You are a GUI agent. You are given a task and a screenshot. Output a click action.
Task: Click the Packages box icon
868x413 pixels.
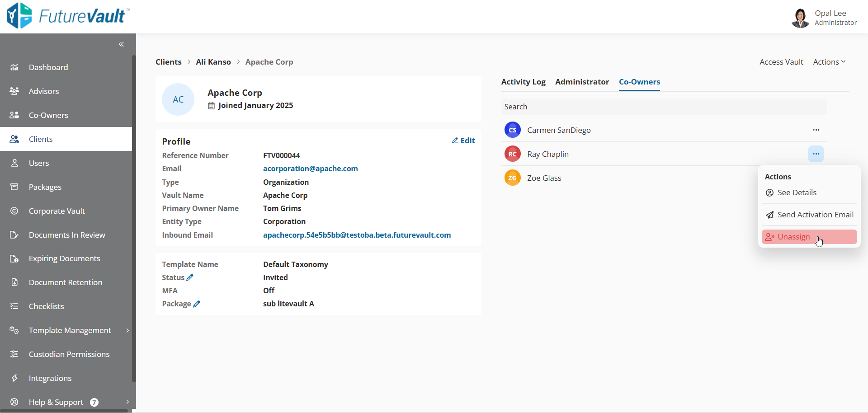14,187
